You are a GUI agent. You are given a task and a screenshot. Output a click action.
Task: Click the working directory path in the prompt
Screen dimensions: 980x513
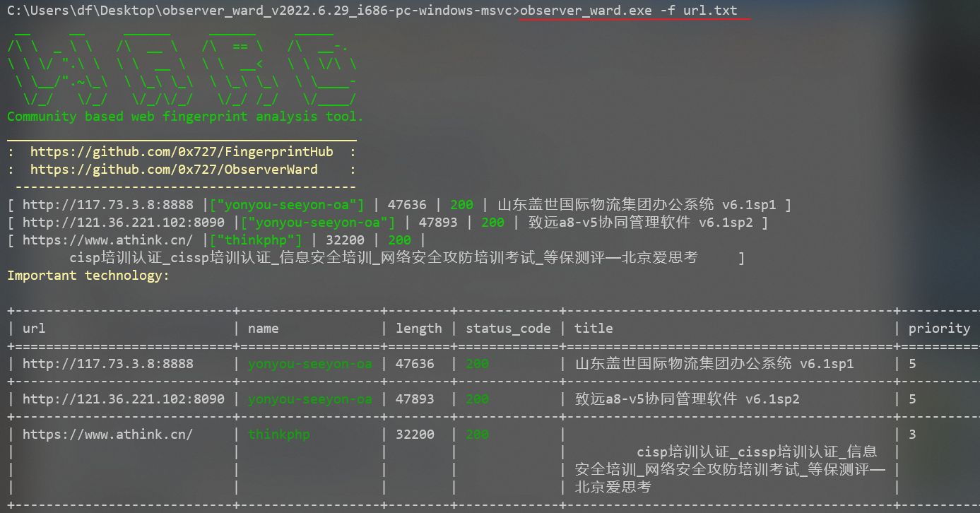(260, 11)
